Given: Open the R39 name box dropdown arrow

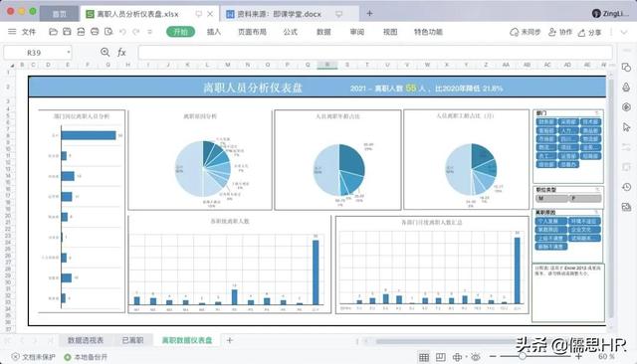Looking at the screenshot, I should point(69,53).
